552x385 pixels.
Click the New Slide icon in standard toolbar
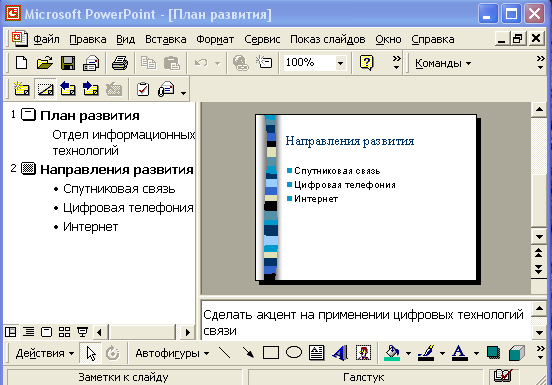tap(264, 63)
